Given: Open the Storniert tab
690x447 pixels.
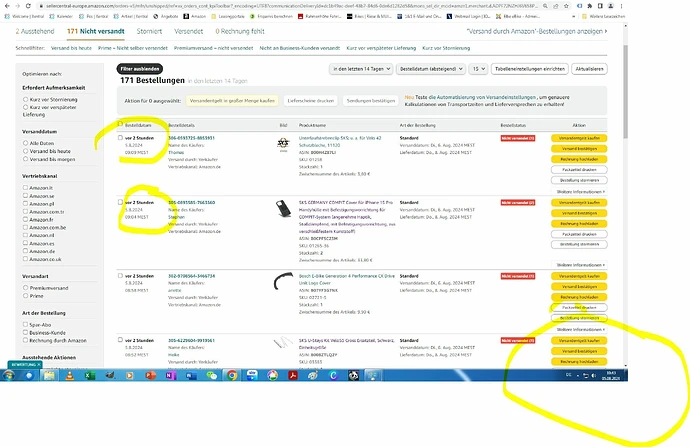Looking at the screenshot, I should (149, 31).
